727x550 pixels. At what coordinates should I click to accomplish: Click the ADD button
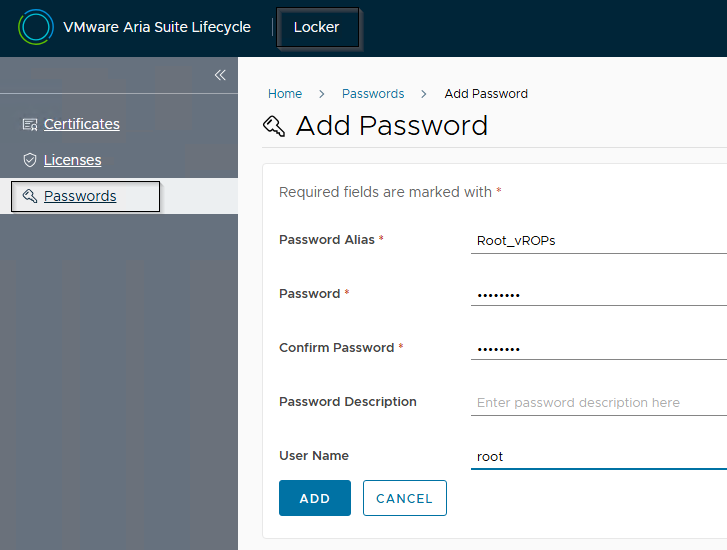point(315,498)
